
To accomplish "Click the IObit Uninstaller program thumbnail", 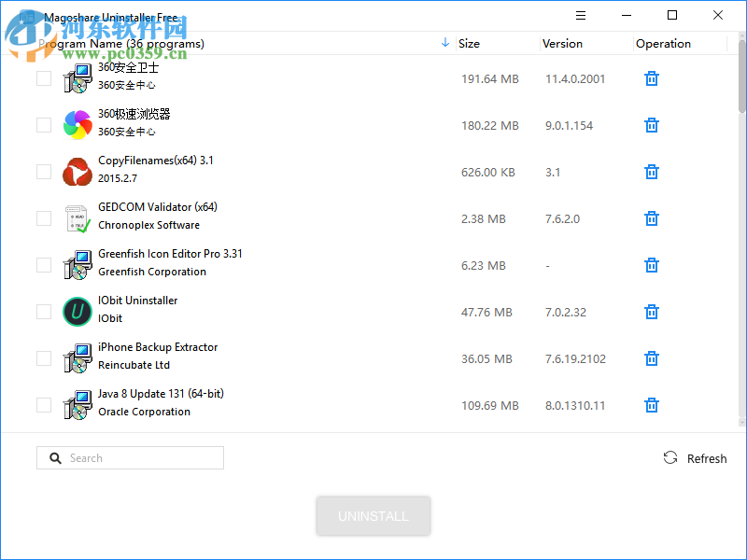I will [x=78, y=312].
